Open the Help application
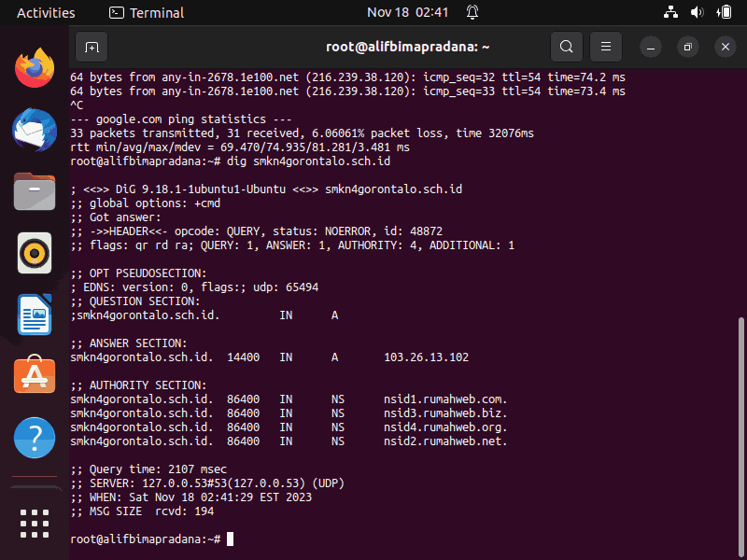747x560 pixels. click(35, 438)
